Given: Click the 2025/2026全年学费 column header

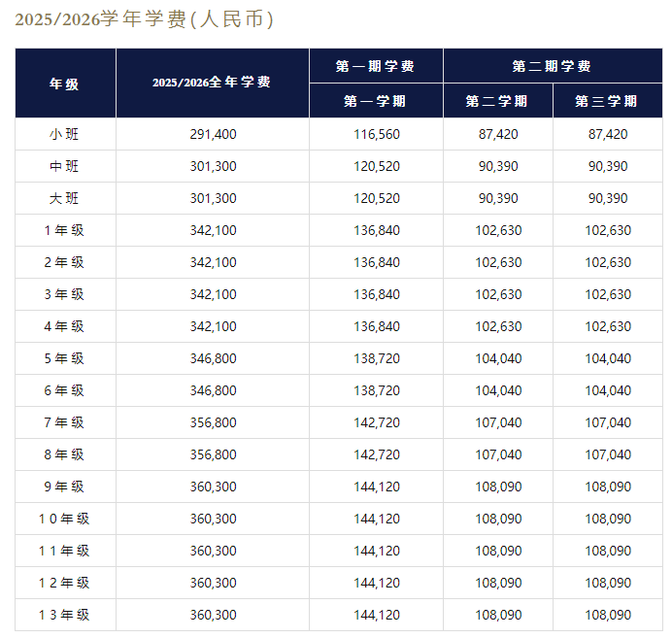Looking at the screenshot, I should click(212, 84).
